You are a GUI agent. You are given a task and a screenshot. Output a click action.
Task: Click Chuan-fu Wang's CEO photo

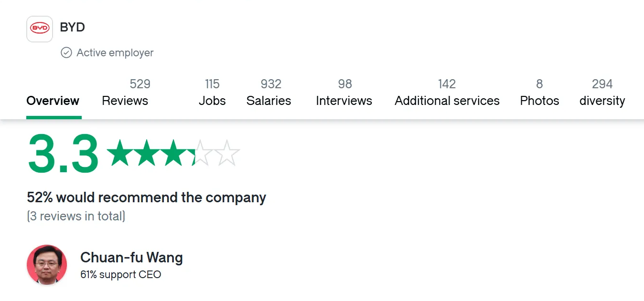coord(47,265)
